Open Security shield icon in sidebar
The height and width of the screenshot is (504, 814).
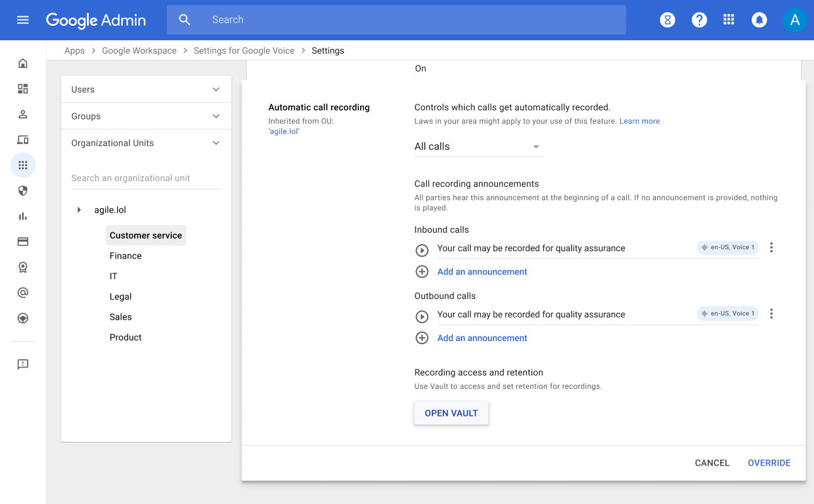(x=23, y=191)
